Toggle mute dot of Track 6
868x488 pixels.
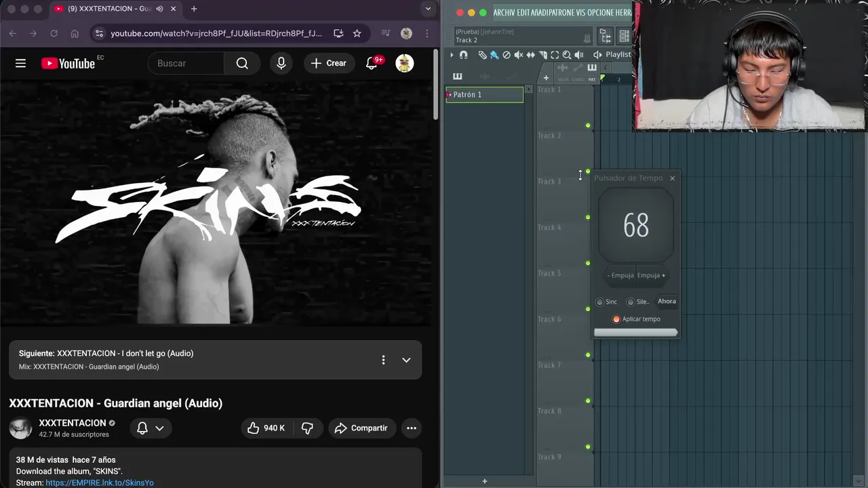(588, 354)
